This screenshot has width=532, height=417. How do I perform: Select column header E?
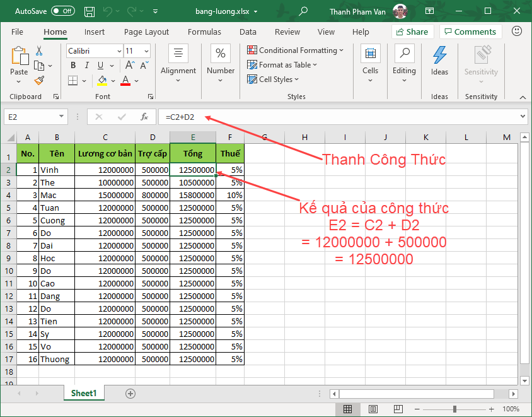pos(193,137)
